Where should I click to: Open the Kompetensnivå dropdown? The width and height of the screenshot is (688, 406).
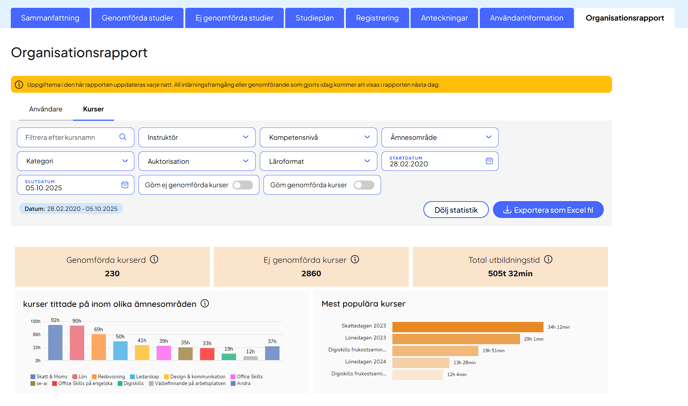coord(318,137)
